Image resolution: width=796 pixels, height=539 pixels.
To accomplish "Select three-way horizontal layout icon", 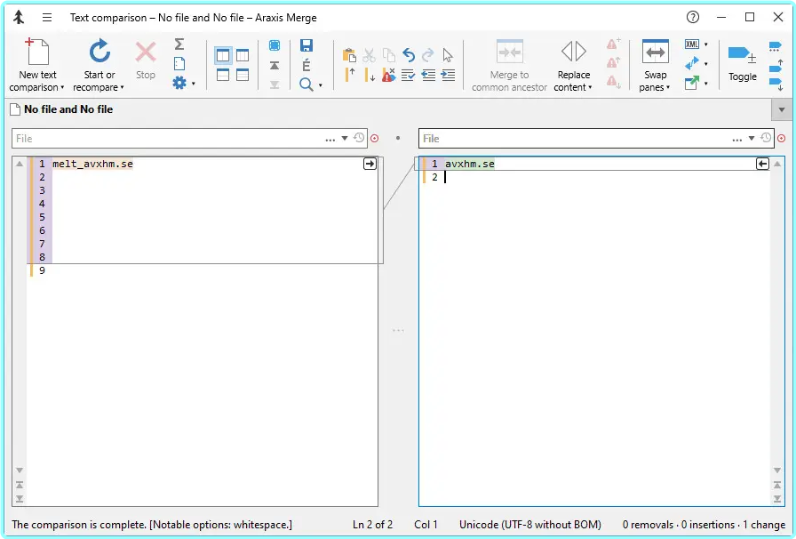I will click(243, 75).
